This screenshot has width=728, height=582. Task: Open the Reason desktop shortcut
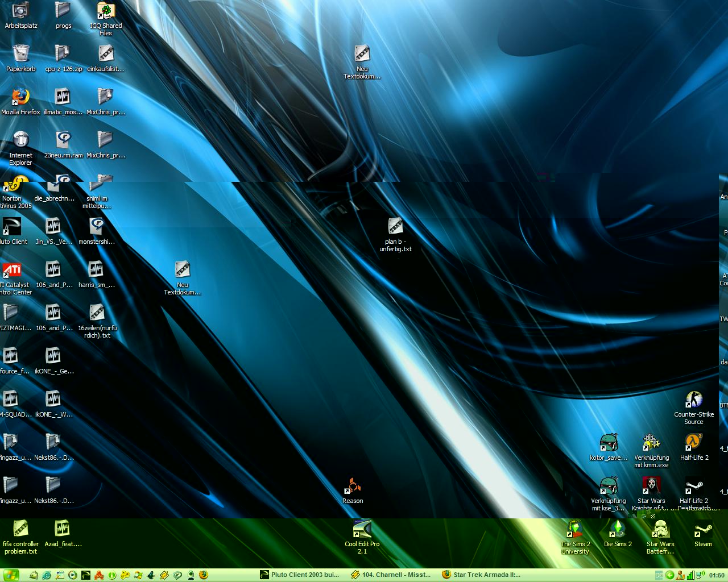click(x=353, y=487)
